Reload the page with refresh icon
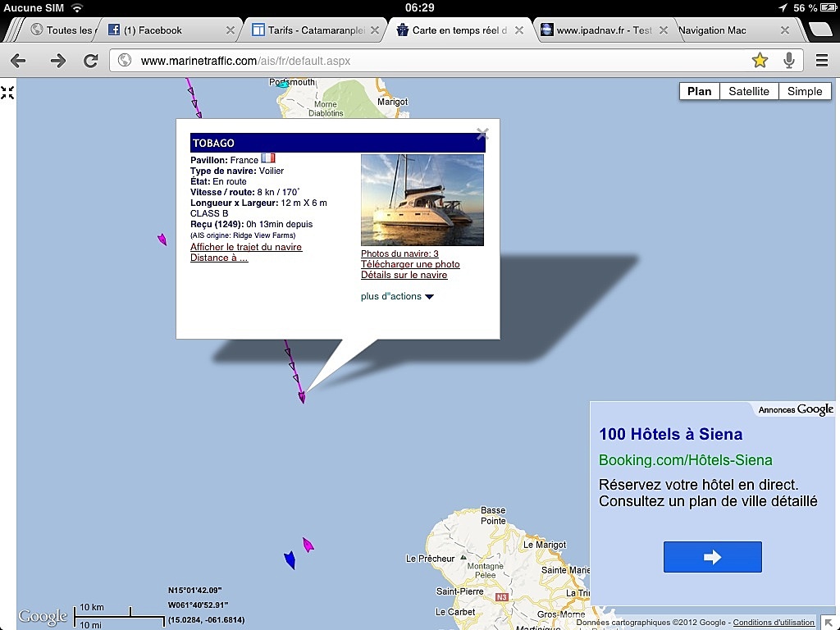 91,61
